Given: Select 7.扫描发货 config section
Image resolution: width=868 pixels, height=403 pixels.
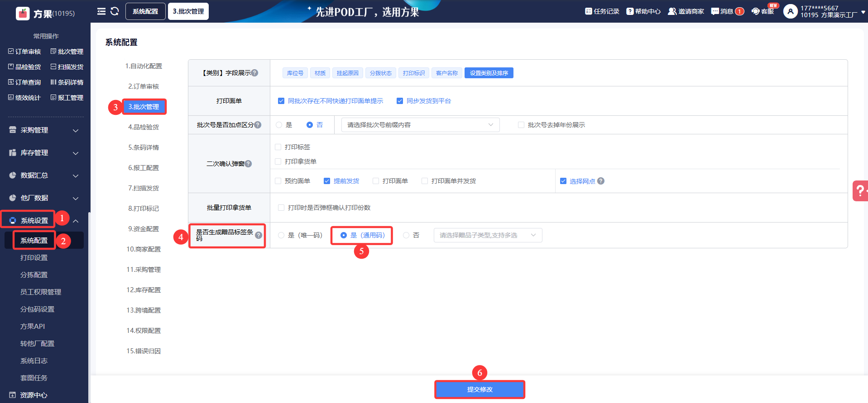Looking at the screenshot, I should point(144,188).
